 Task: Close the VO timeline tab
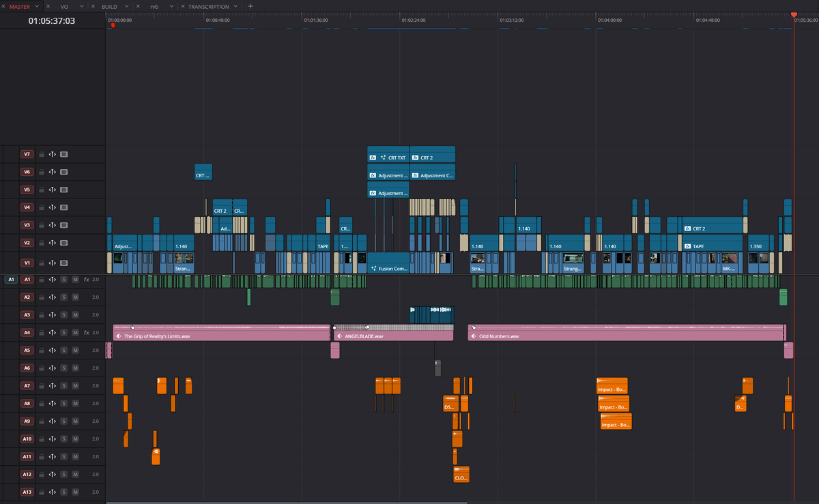click(x=48, y=6)
